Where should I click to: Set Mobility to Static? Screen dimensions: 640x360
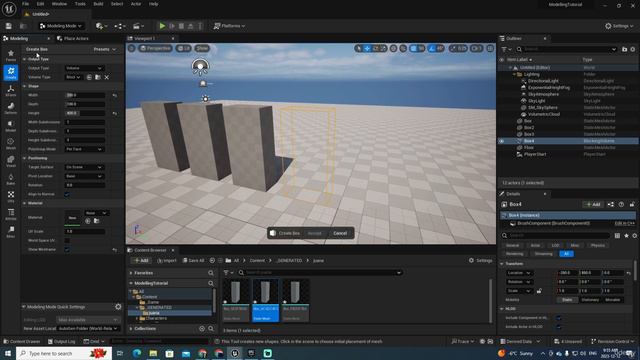[567, 300]
